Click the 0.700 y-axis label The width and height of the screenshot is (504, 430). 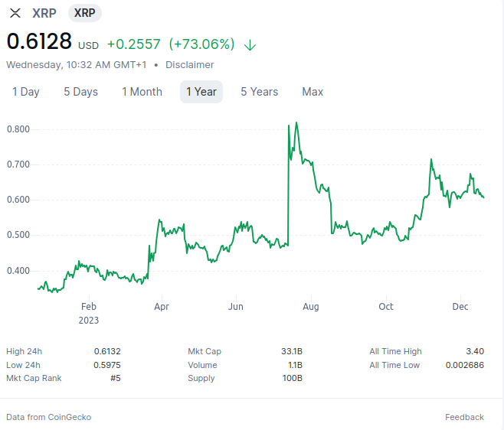[18, 165]
